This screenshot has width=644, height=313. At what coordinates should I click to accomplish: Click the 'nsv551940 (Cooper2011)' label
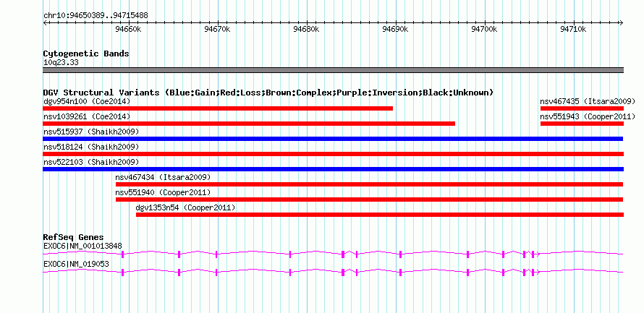(x=163, y=192)
